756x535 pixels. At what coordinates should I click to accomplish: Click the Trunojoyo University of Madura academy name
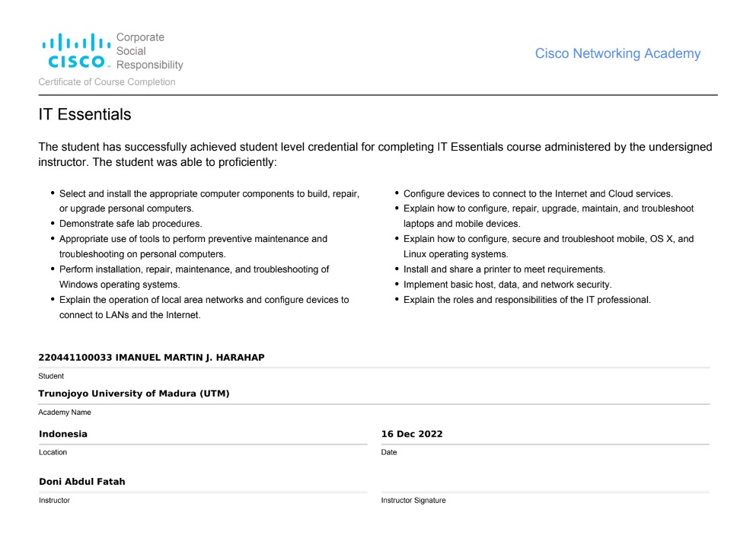click(133, 393)
